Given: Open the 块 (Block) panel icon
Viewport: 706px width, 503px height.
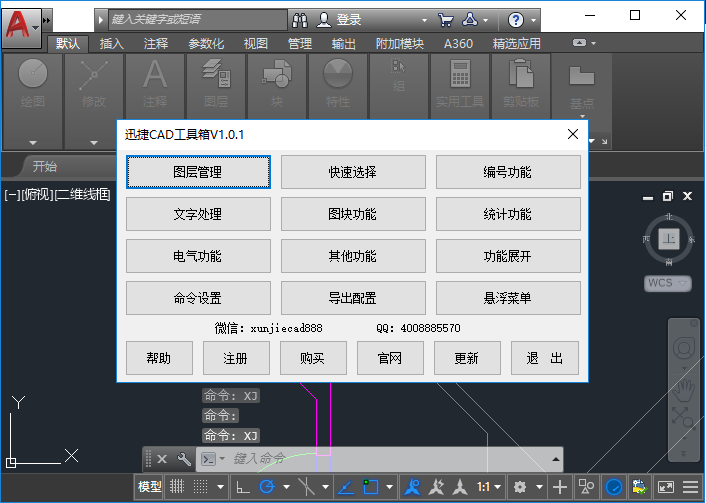Looking at the screenshot, I should coord(277,74).
